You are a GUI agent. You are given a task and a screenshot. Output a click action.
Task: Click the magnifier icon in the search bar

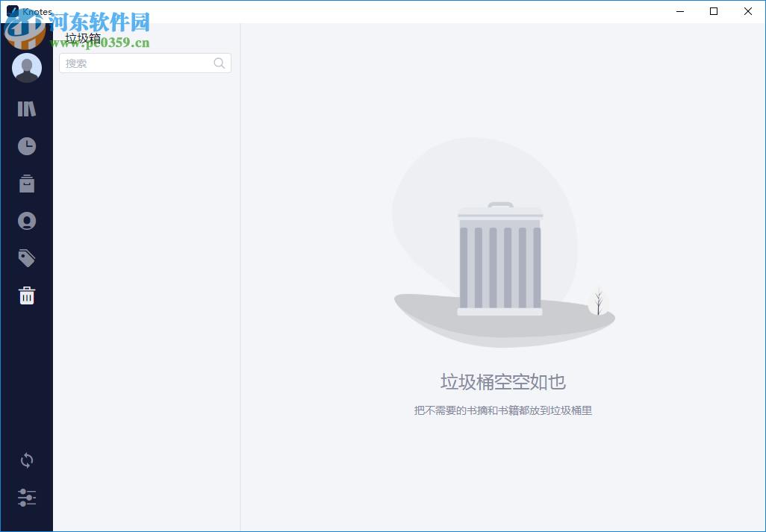click(219, 63)
